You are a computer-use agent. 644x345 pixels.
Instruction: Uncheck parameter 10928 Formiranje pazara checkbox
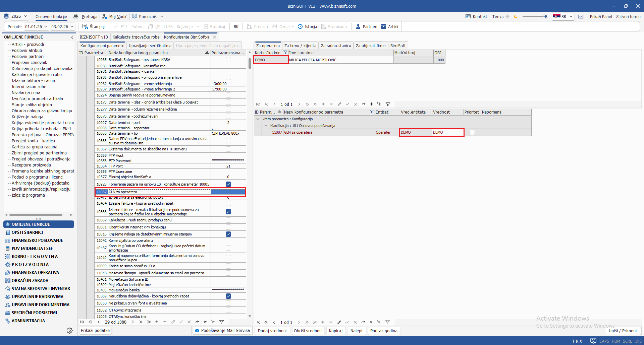[228, 184]
